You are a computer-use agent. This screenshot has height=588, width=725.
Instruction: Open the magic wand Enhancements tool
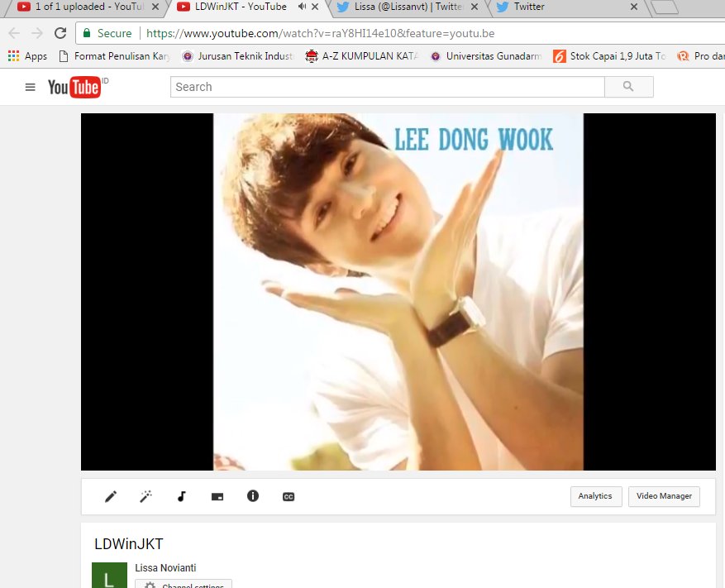coord(146,496)
